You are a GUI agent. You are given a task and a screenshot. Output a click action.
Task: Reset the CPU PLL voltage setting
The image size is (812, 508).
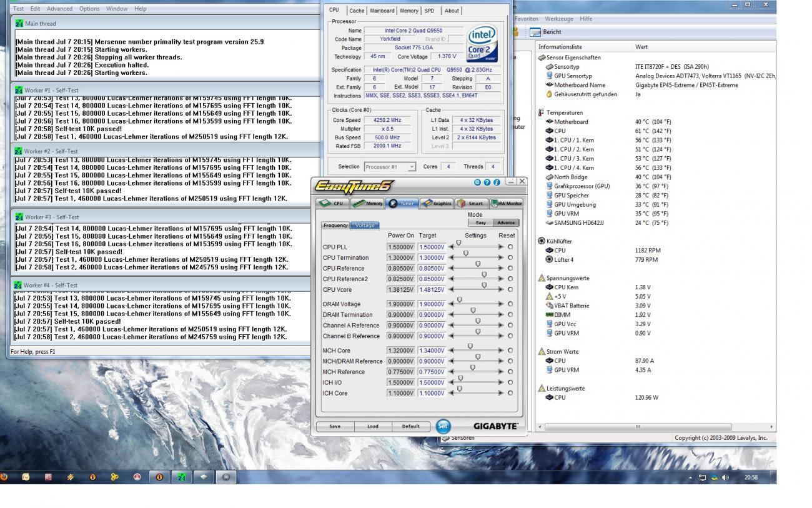click(510, 247)
